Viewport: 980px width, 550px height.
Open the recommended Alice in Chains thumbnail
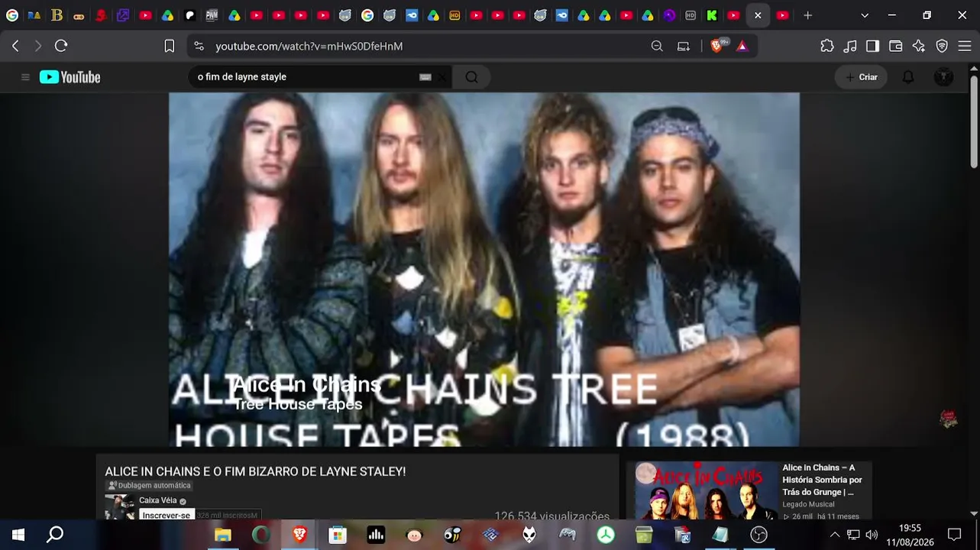click(x=706, y=490)
